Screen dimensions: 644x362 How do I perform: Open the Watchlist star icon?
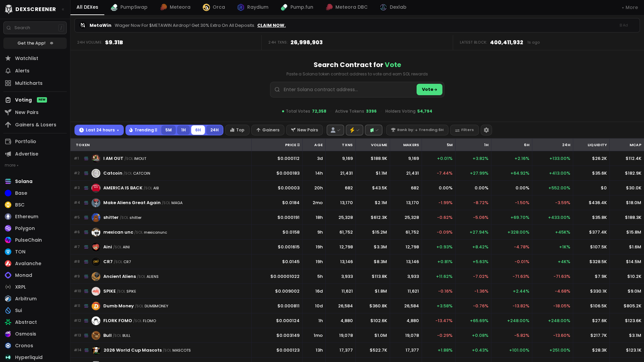pos(8,58)
